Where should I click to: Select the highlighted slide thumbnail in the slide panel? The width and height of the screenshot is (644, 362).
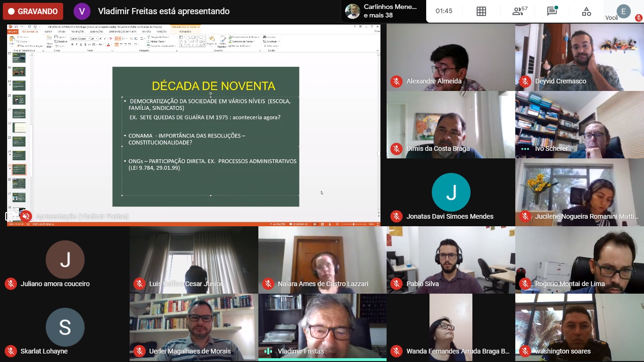[19, 169]
